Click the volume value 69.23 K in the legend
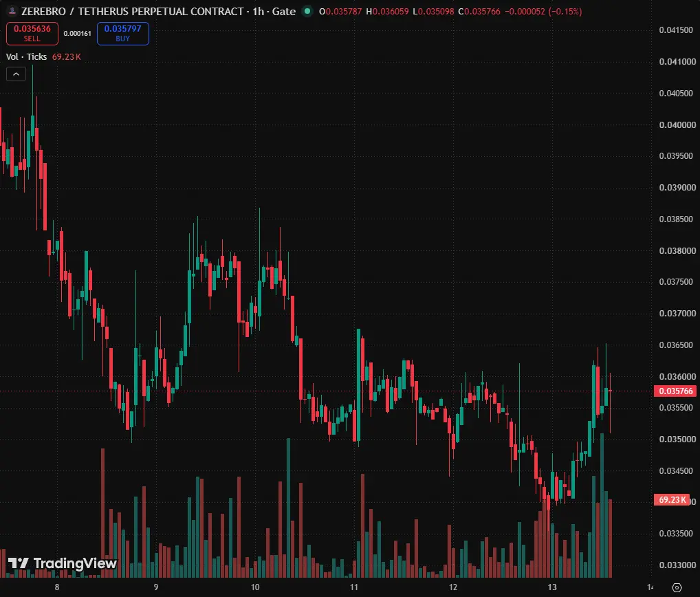This screenshot has width=700, height=597. pyautogui.click(x=67, y=56)
